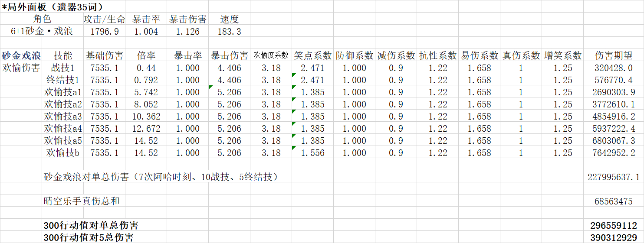Click the '真伤系数' column header
This screenshot has width=644, height=243.
[521, 55]
